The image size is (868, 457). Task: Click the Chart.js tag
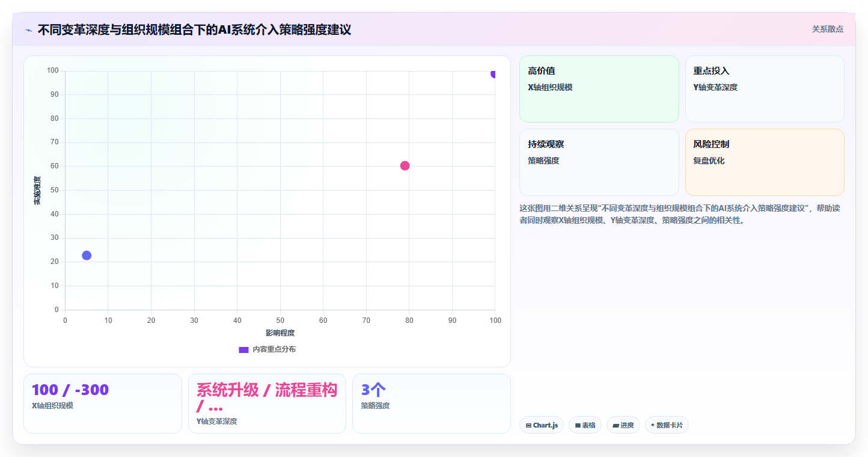click(542, 425)
